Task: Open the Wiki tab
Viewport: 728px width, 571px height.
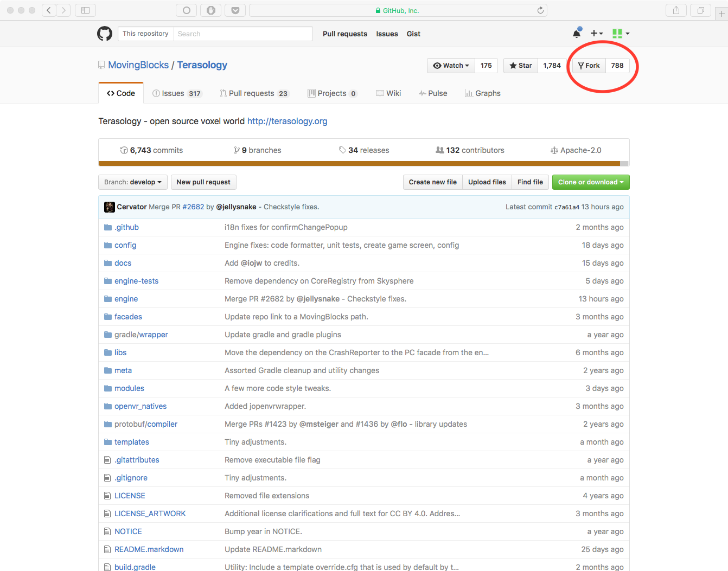Action: coord(388,93)
